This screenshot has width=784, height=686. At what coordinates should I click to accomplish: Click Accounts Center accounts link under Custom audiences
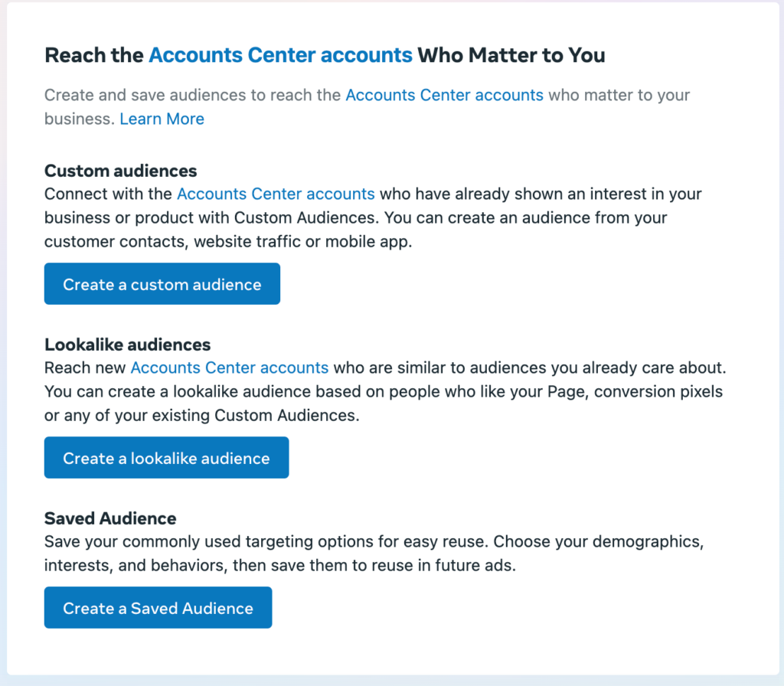pyautogui.click(x=276, y=194)
